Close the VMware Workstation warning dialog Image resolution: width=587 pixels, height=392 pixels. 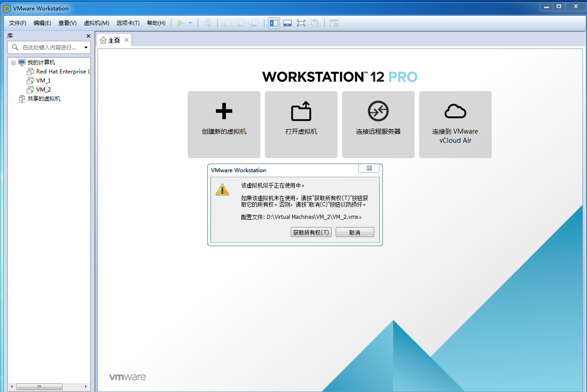369,168
